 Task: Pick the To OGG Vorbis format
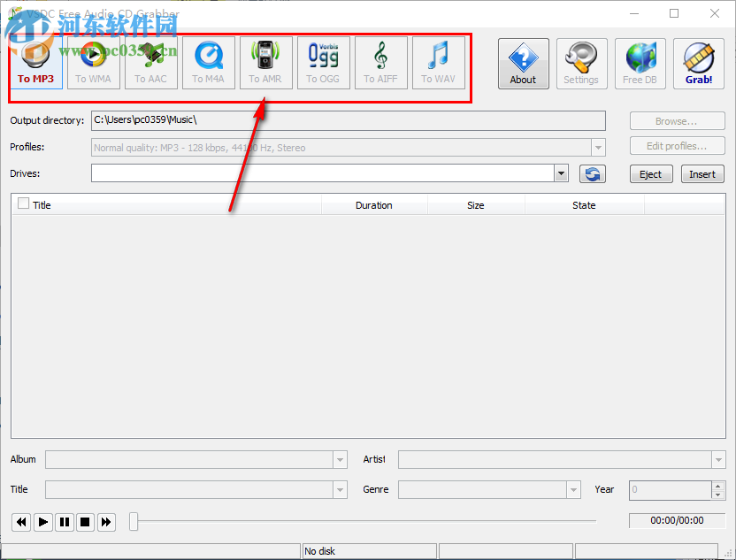pos(323,62)
